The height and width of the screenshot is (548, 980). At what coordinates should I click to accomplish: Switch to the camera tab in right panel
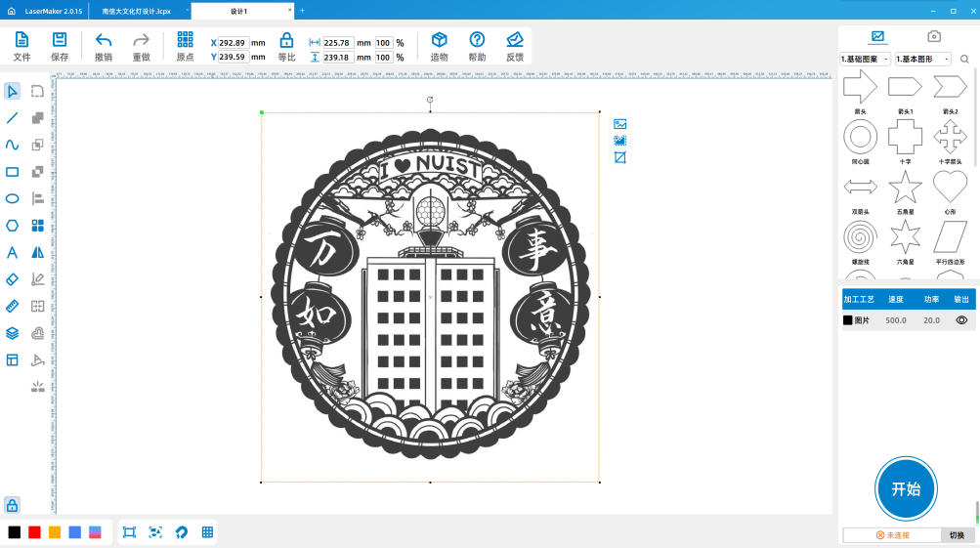pyautogui.click(x=934, y=36)
